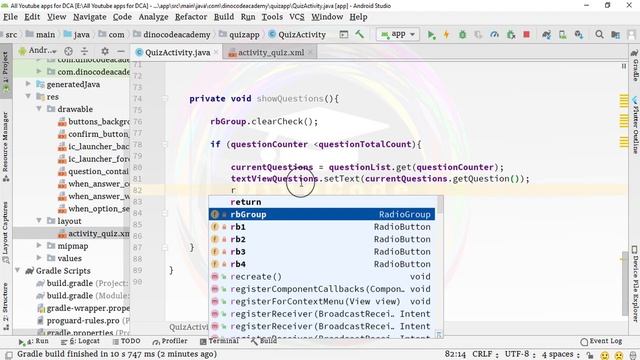This screenshot has width=640, height=360.
Task: Start debugging with the bug icon
Action: 462,35
